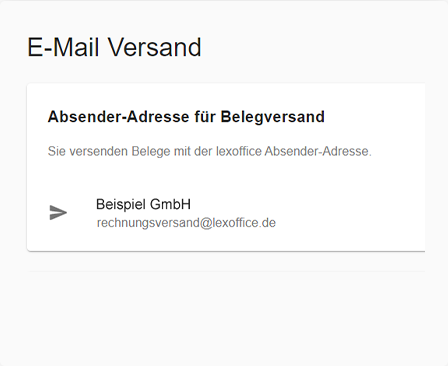Click the rechnungsversand@lexoffice.de email address
The height and width of the screenshot is (366, 448).
click(186, 223)
